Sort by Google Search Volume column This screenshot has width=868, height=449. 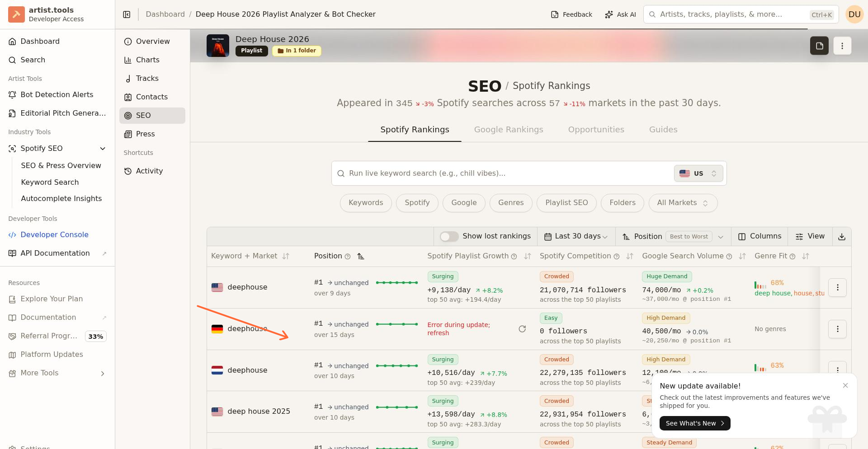(x=742, y=256)
